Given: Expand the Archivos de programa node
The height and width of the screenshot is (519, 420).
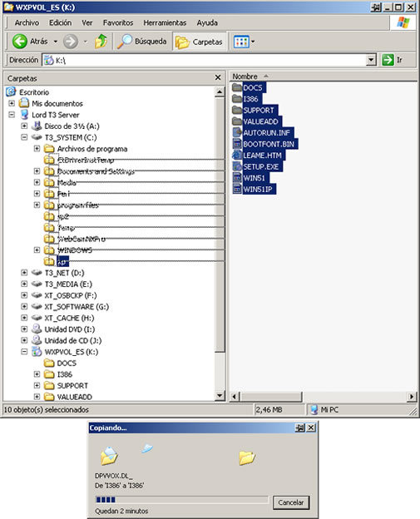Looking at the screenshot, I should tap(37, 148).
